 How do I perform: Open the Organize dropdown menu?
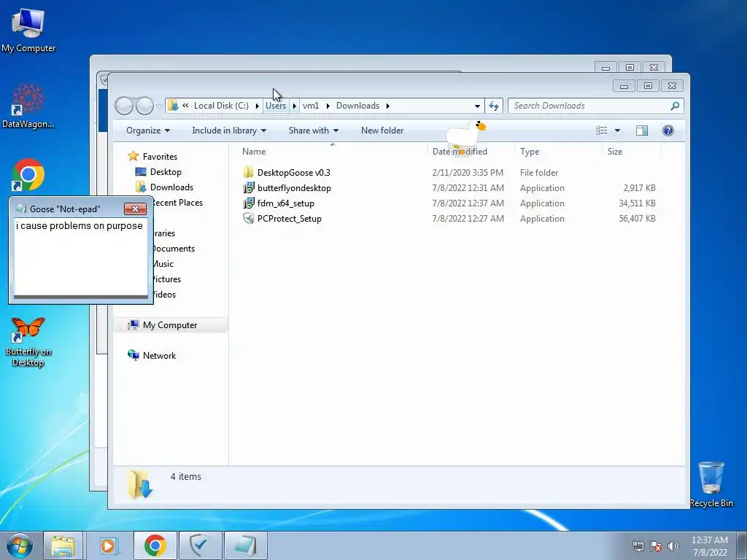pyautogui.click(x=147, y=131)
